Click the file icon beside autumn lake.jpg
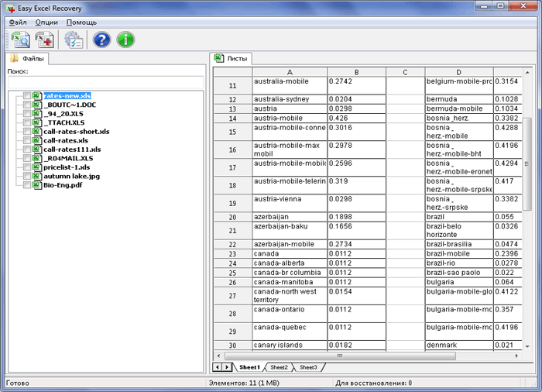The image size is (542, 392). click(x=36, y=176)
